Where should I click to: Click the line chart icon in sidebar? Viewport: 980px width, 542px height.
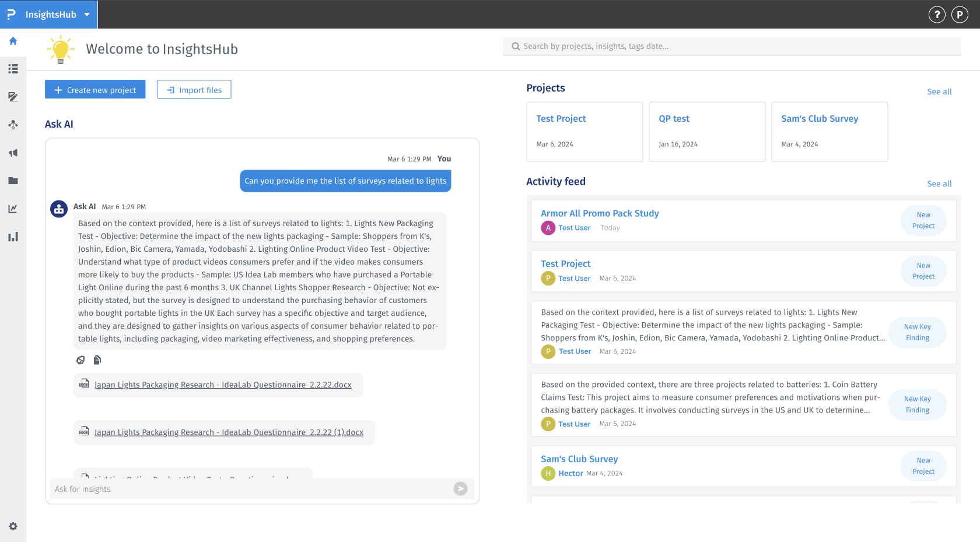point(13,209)
